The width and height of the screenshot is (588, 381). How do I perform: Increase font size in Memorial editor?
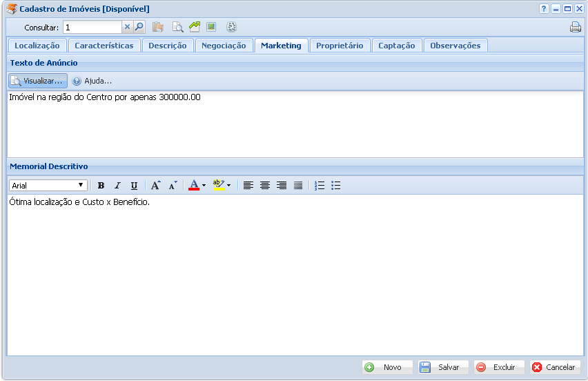[x=155, y=186]
